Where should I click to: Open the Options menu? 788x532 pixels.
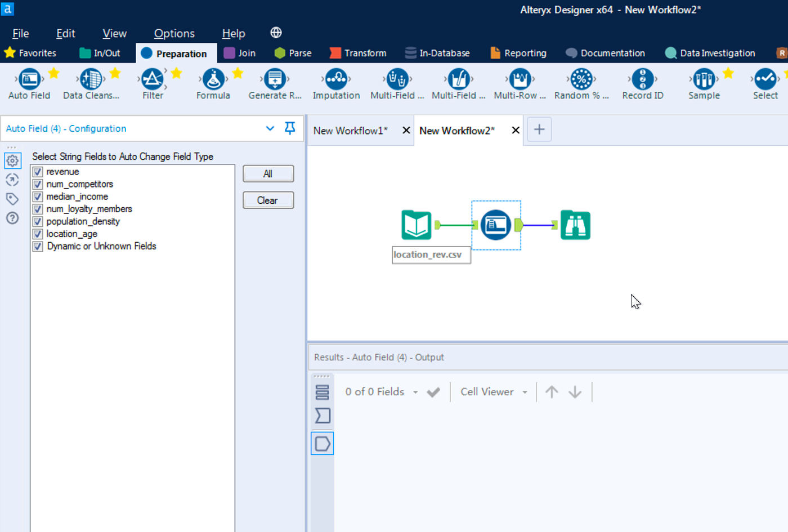[174, 33]
